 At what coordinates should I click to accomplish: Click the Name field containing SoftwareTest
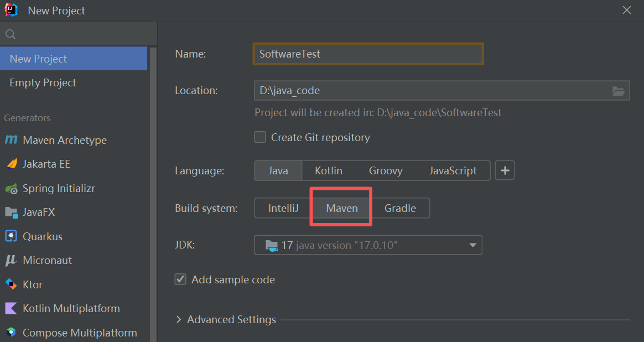click(x=368, y=54)
